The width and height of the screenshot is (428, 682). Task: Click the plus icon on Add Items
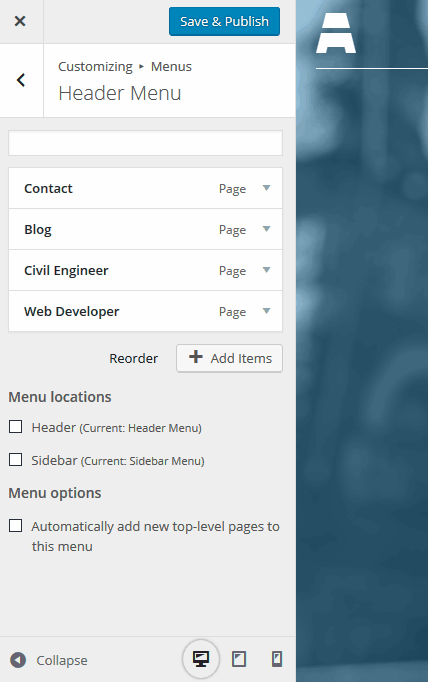point(196,357)
